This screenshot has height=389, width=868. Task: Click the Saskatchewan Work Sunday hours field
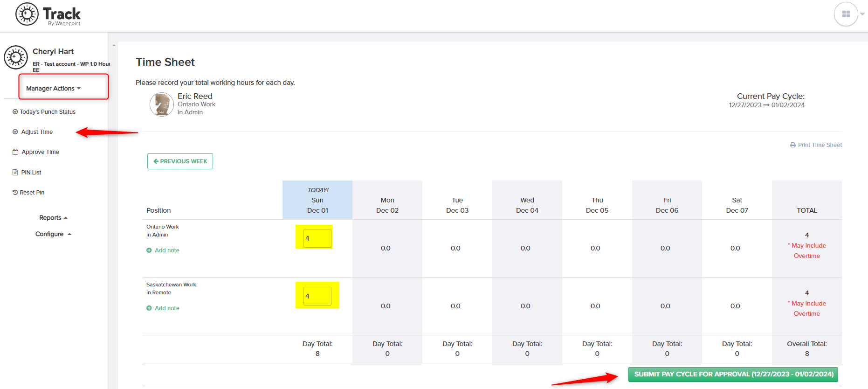tap(317, 296)
